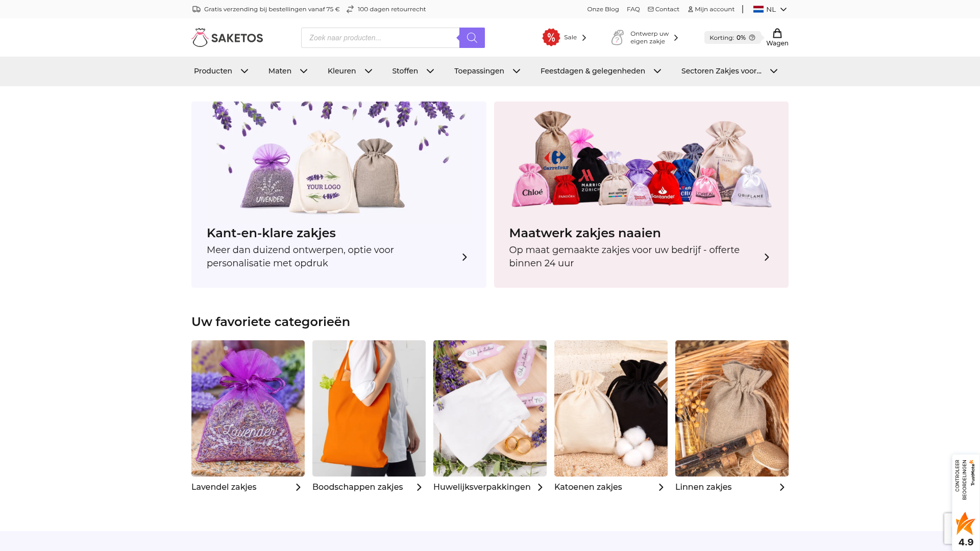Open the Contact link

[x=667, y=9]
